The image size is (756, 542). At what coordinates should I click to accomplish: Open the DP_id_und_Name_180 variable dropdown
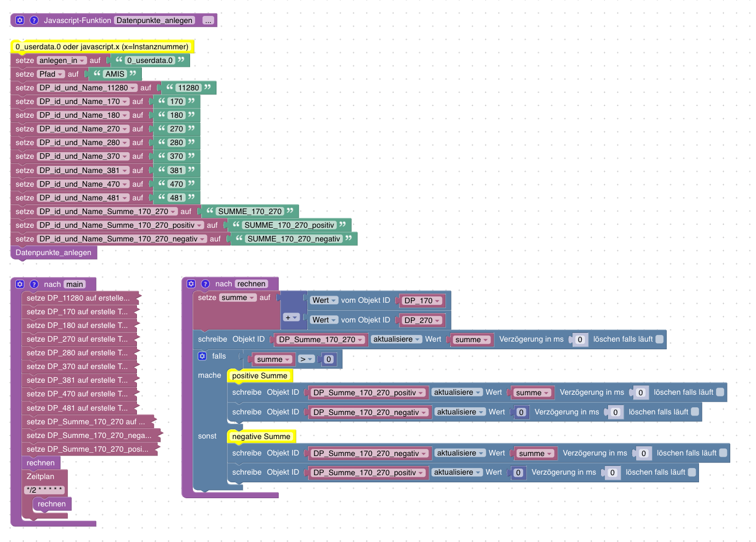[83, 115]
